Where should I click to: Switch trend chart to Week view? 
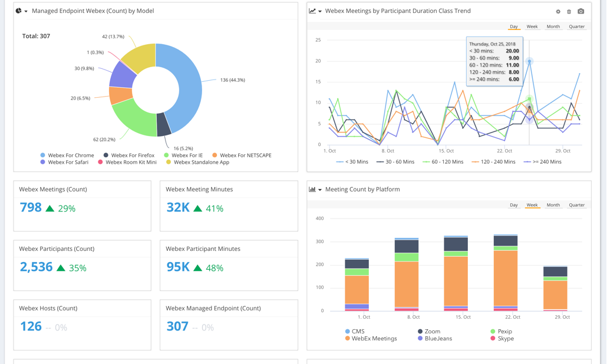[532, 27]
